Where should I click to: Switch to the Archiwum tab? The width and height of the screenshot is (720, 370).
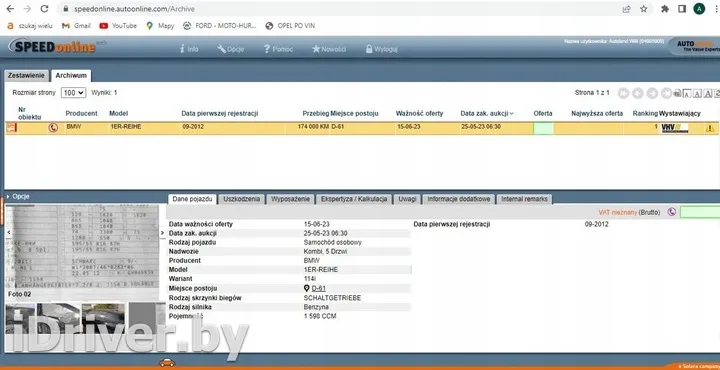(71, 76)
